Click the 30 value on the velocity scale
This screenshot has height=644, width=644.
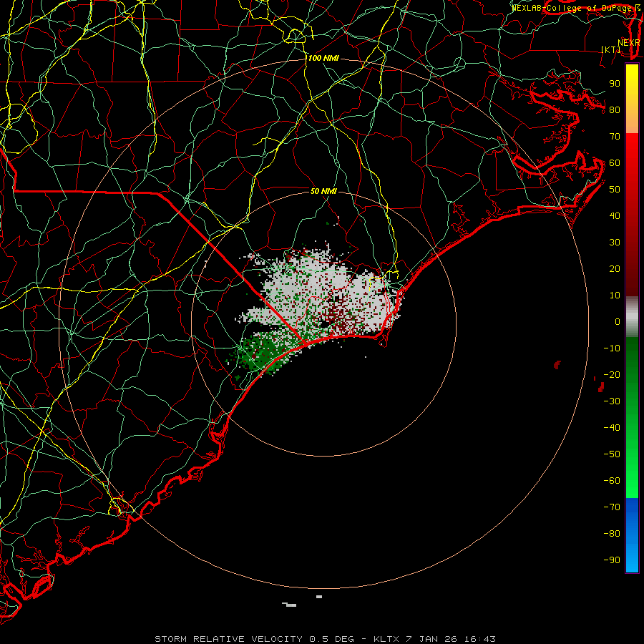[615, 243]
